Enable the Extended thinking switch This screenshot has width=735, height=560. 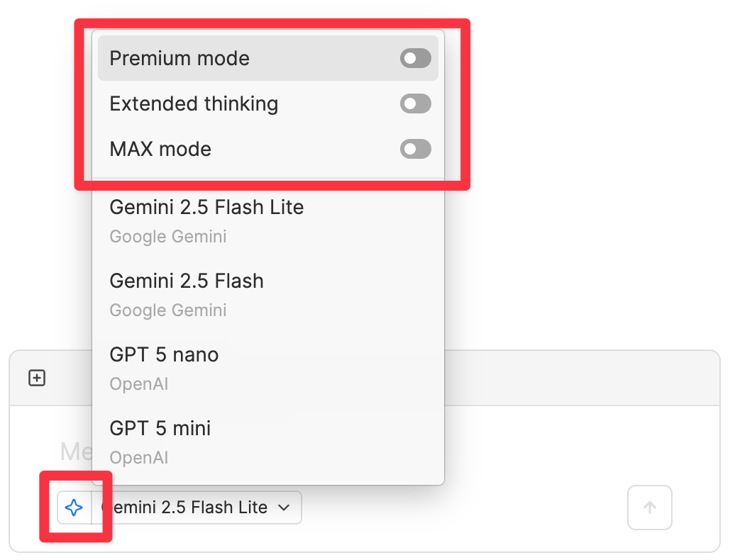[x=415, y=104]
